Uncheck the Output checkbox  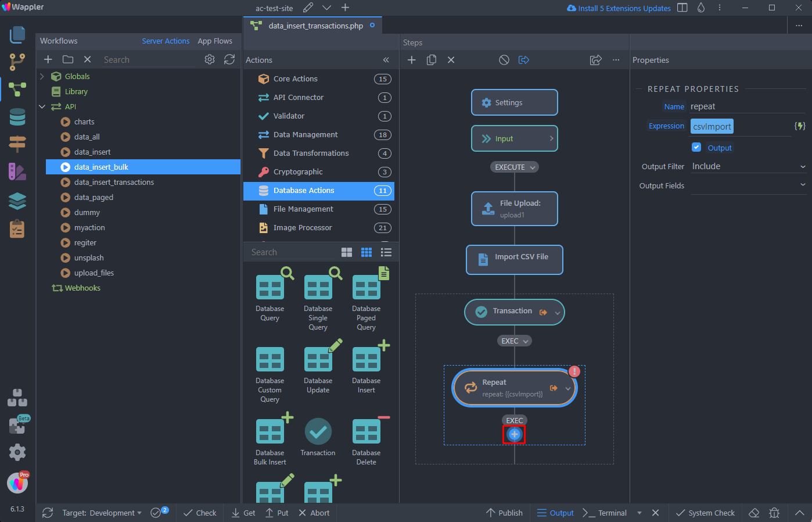click(x=696, y=147)
